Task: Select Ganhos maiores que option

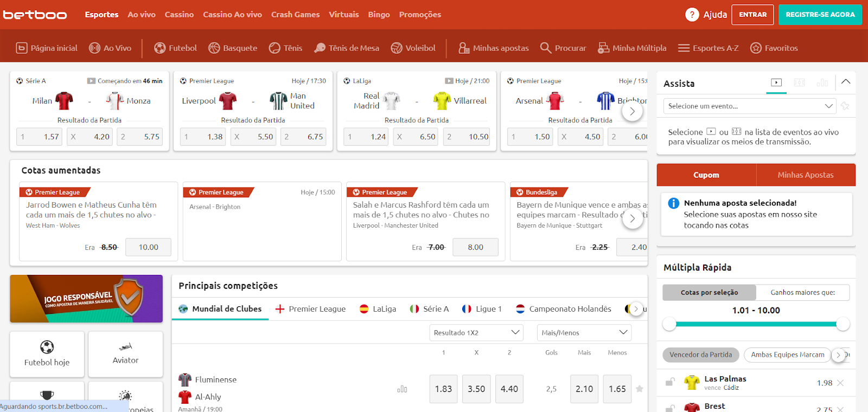Action: pos(802,292)
